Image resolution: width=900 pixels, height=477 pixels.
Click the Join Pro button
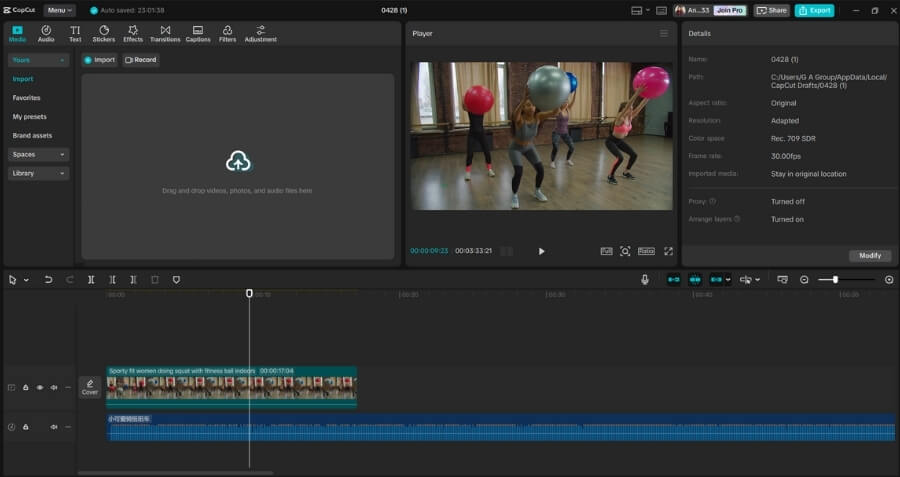(730, 10)
